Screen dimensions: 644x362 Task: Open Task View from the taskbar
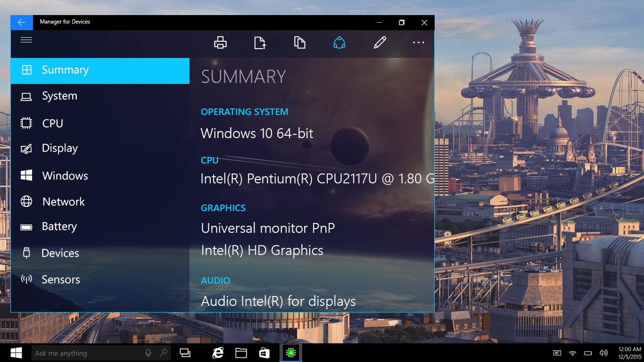[x=185, y=353]
